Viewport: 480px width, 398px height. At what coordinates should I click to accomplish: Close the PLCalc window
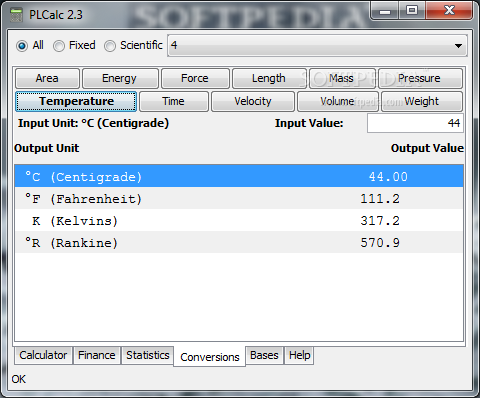tap(449, 11)
